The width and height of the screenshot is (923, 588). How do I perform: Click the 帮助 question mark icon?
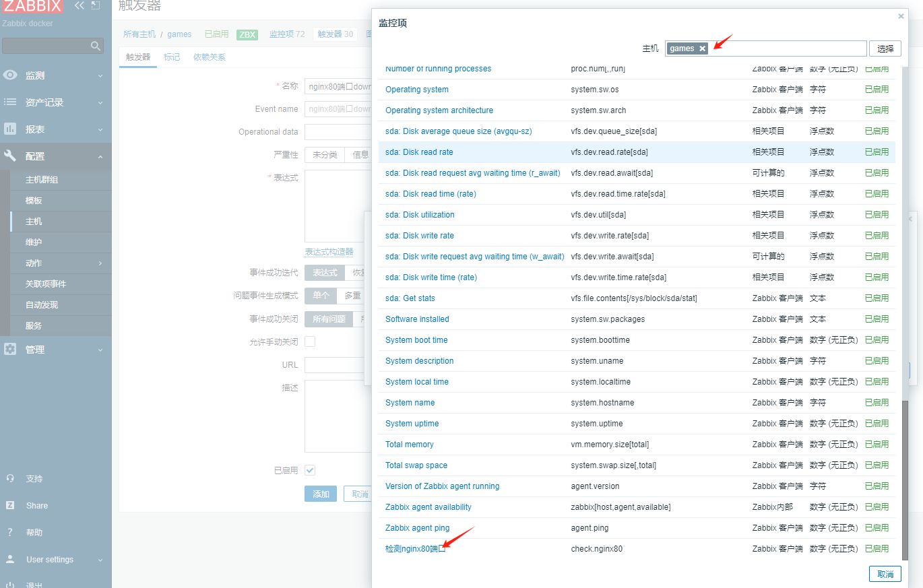point(10,532)
